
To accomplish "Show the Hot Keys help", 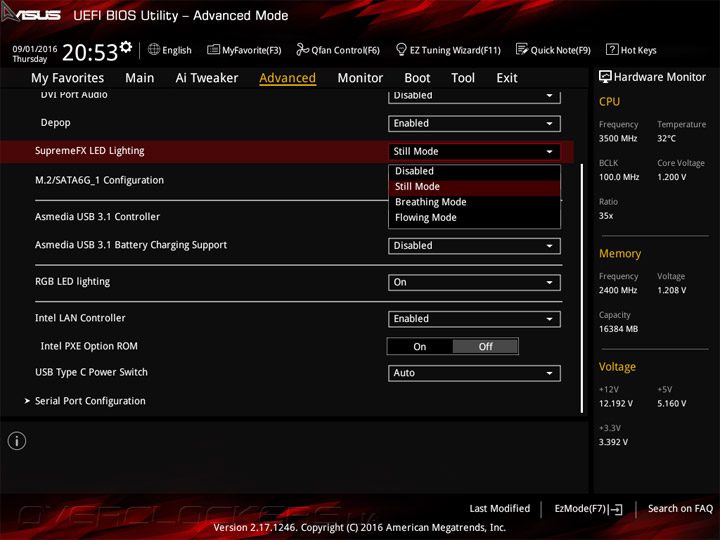I will [631, 50].
